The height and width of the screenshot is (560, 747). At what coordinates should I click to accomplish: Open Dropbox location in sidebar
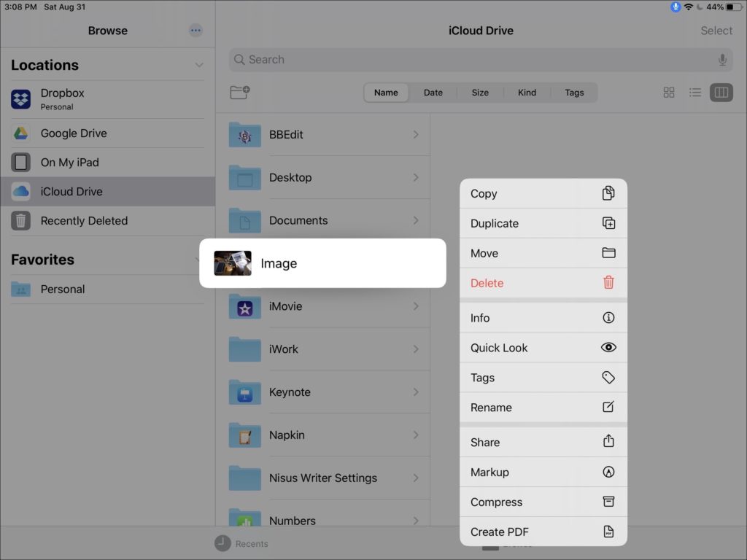point(62,99)
